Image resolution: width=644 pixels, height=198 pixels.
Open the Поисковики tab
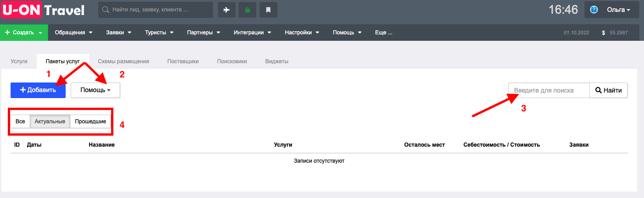[232, 61]
